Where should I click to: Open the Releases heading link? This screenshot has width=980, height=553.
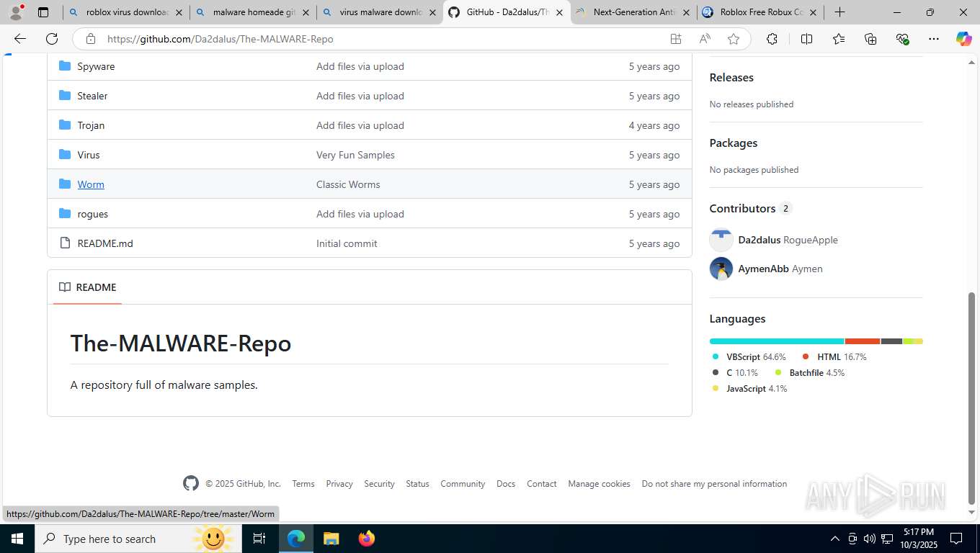pyautogui.click(x=731, y=77)
